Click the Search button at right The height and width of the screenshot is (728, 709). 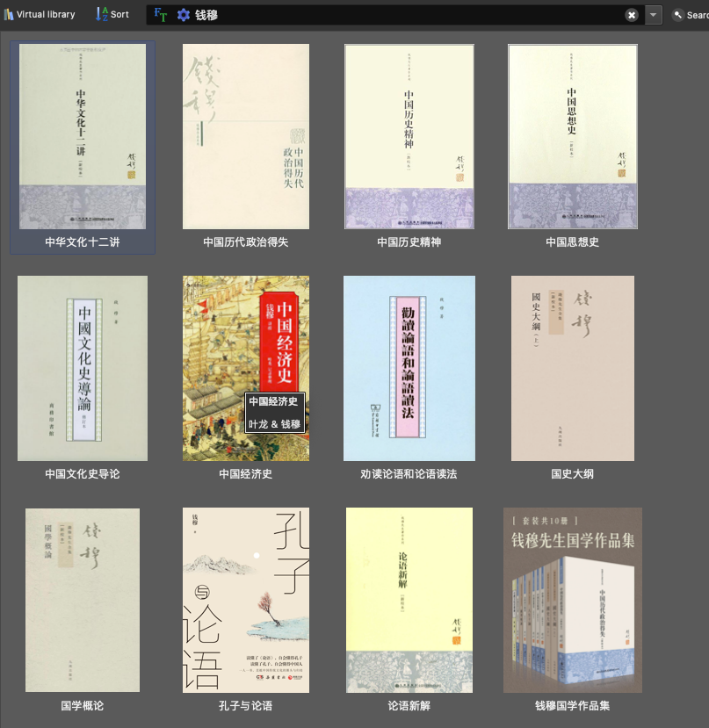[691, 15]
